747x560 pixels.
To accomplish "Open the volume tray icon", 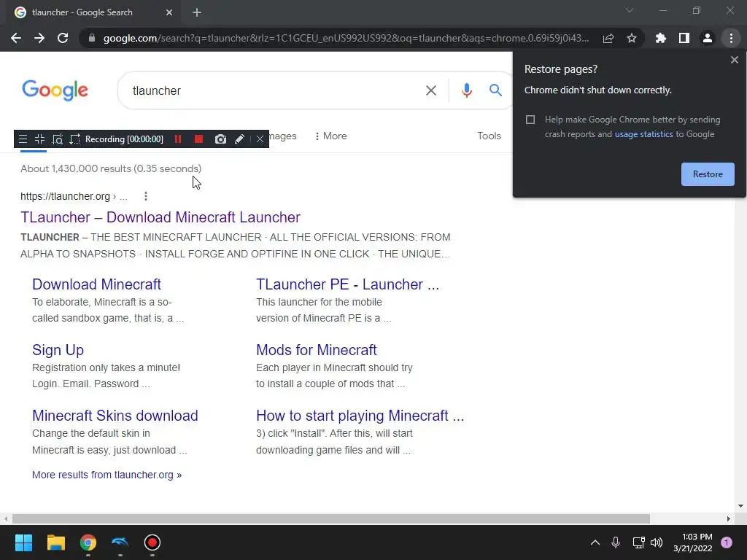I will 657,542.
